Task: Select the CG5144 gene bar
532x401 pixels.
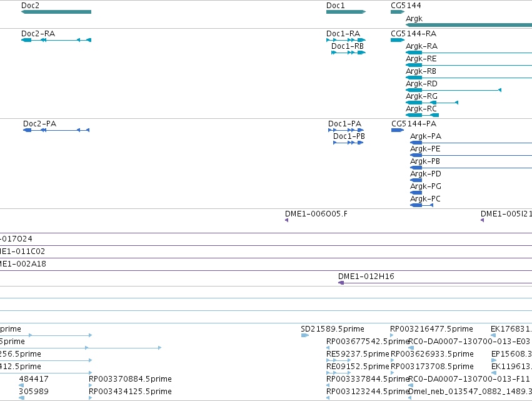Action: (398, 12)
